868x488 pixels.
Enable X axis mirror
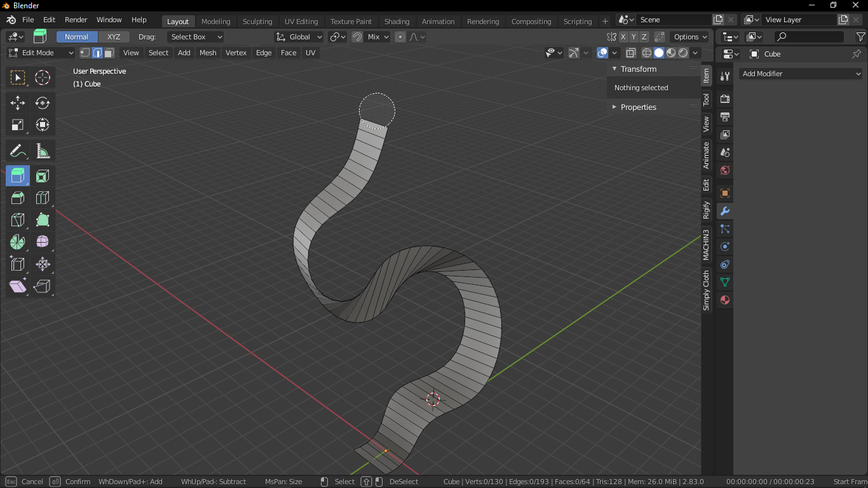click(x=623, y=37)
